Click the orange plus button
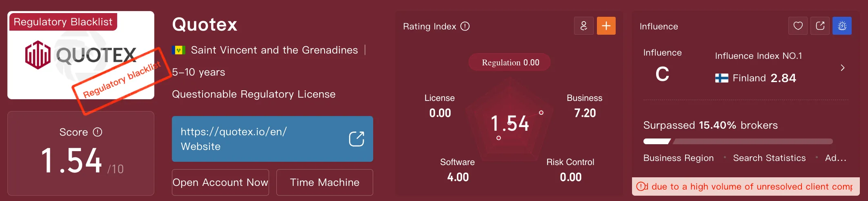 pos(606,26)
